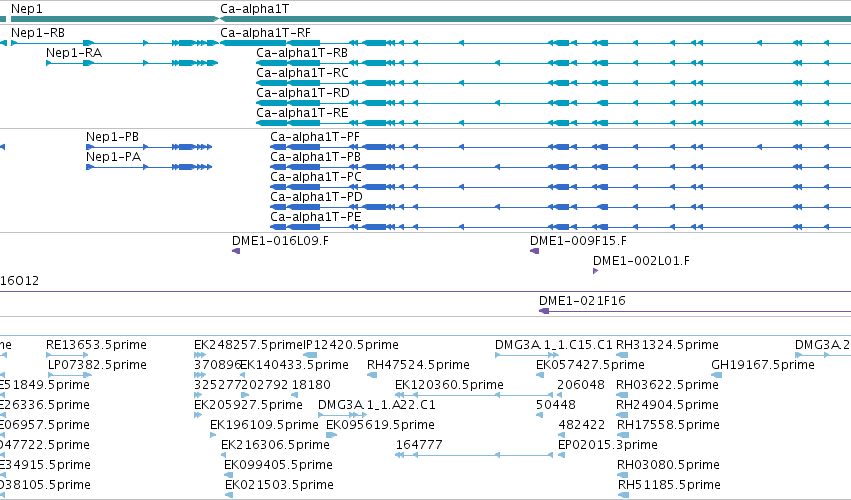Screen dimensions: 851x500
Task: Select feature 206048
Action: tap(581, 385)
